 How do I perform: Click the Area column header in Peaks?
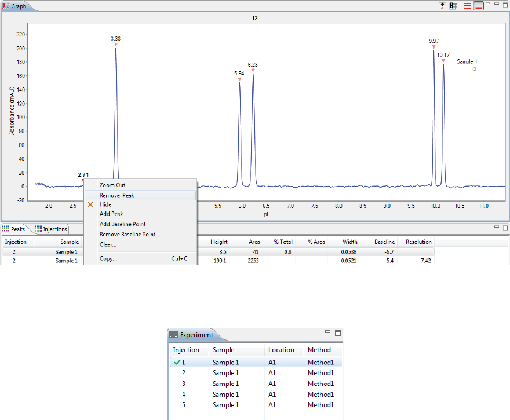pos(254,242)
